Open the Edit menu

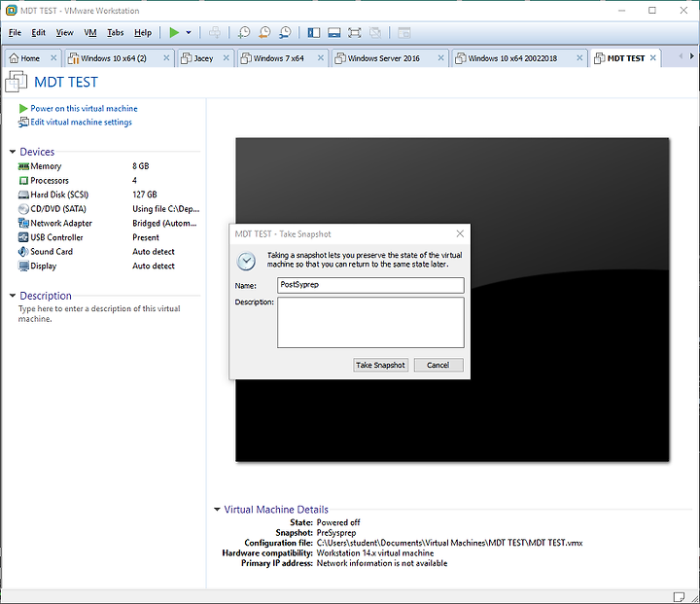[x=38, y=33]
